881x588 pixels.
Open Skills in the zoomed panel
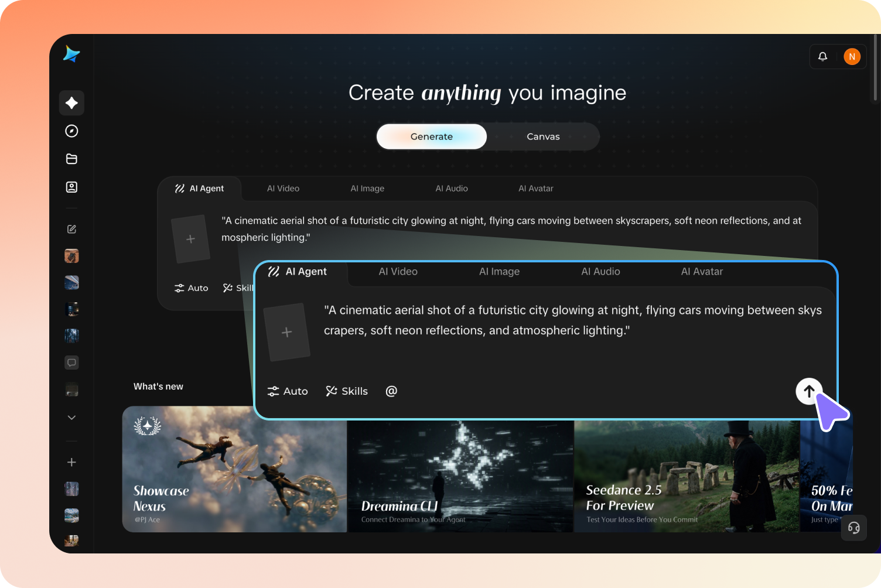click(x=347, y=391)
